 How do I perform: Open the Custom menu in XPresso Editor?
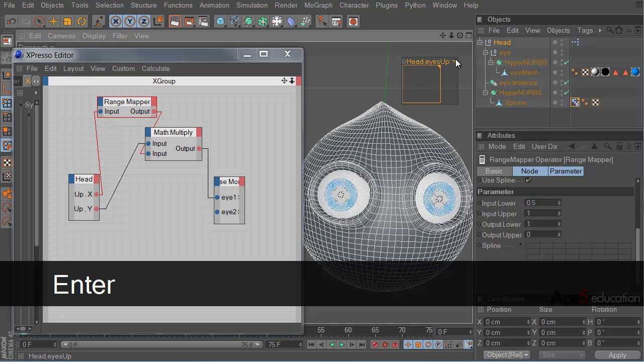click(x=123, y=68)
